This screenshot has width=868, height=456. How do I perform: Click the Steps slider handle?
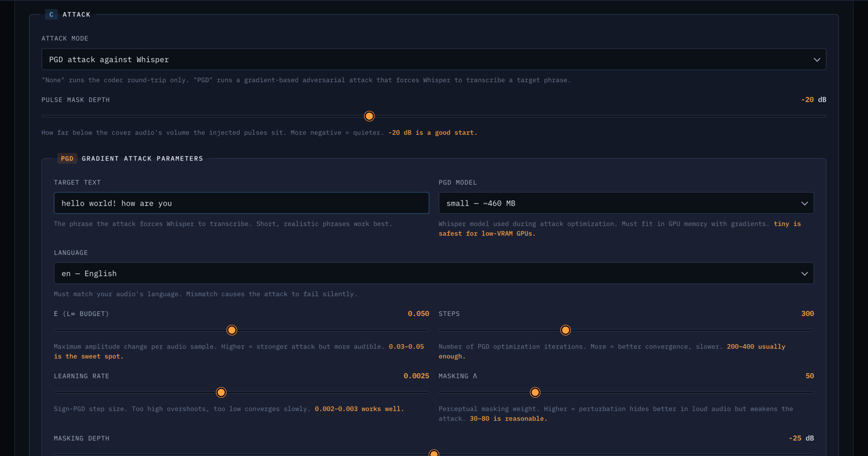[565, 330]
